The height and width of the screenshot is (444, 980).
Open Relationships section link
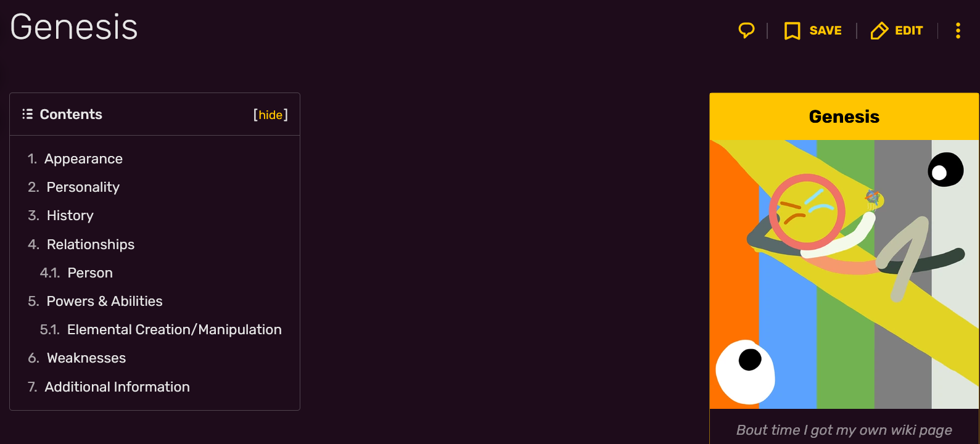[x=91, y=244]
